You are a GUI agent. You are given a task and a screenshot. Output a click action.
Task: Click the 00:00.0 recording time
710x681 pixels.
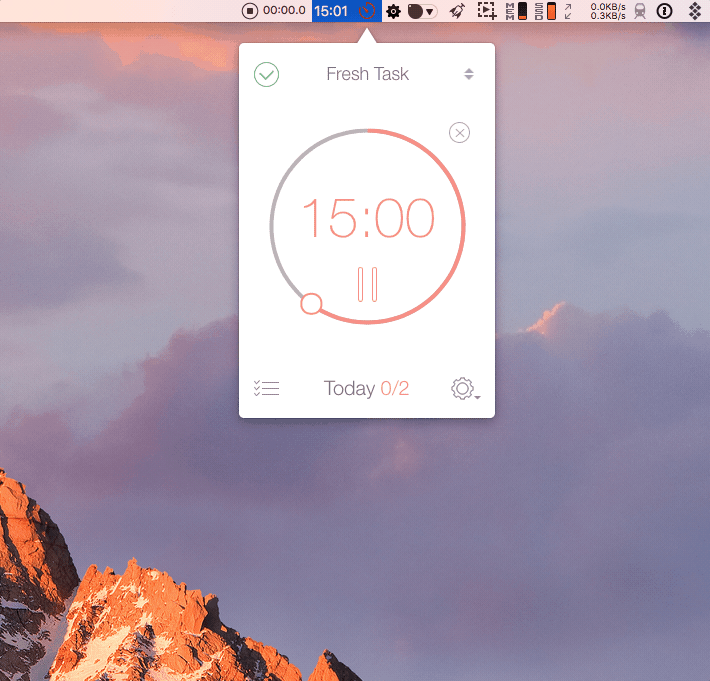284,10
